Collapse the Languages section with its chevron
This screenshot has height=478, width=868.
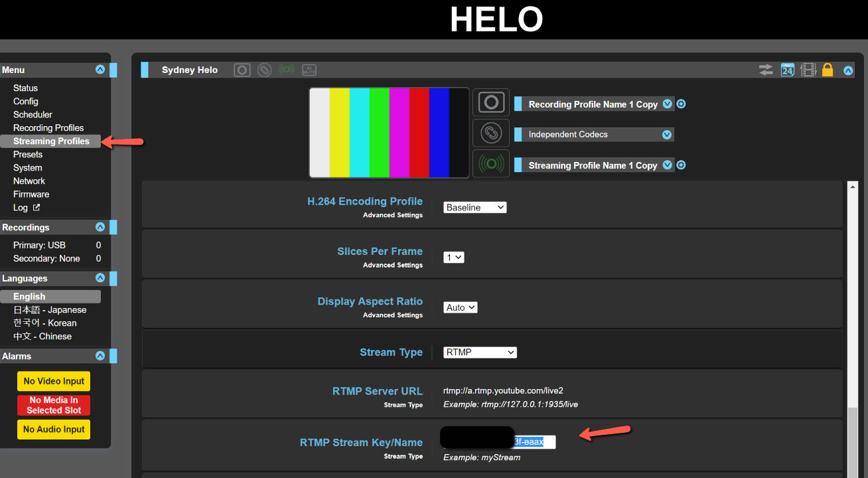[100, 278]
